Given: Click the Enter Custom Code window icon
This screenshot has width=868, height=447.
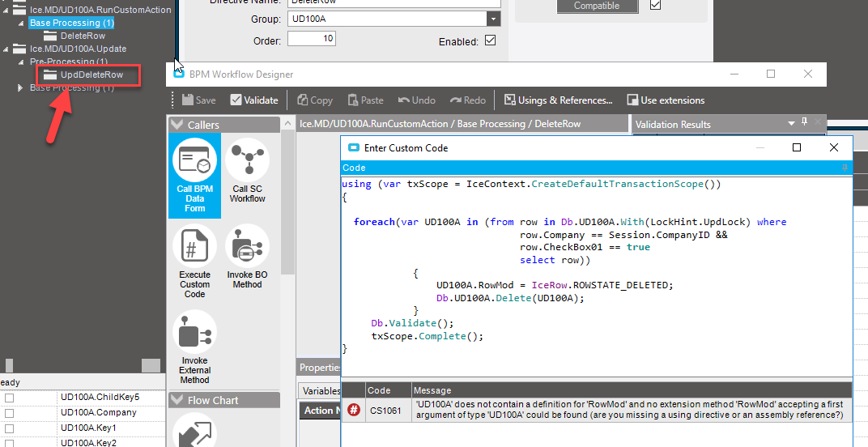Looking at the screenshot, I should [353, 147].
